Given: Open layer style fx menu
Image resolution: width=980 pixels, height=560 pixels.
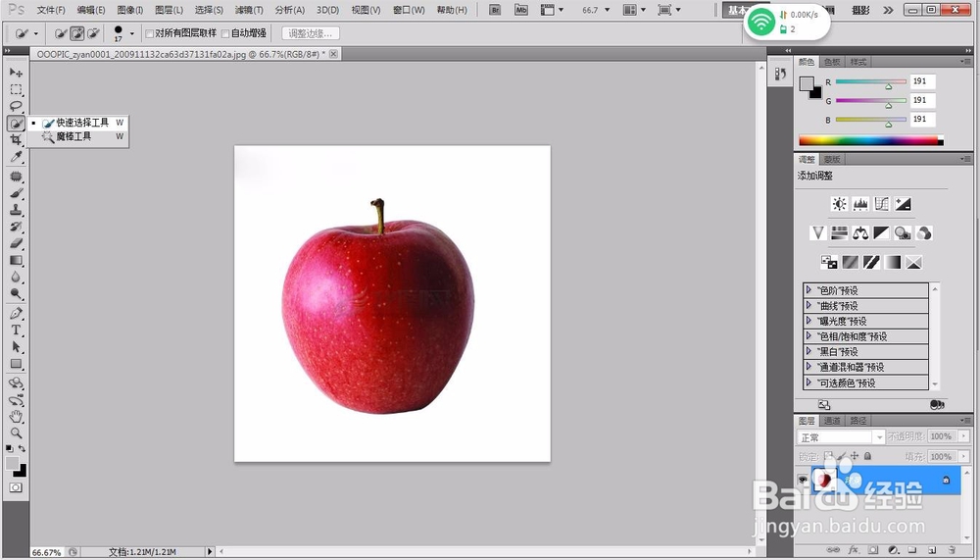Looking at the screenshot, I should click(854, 550).
